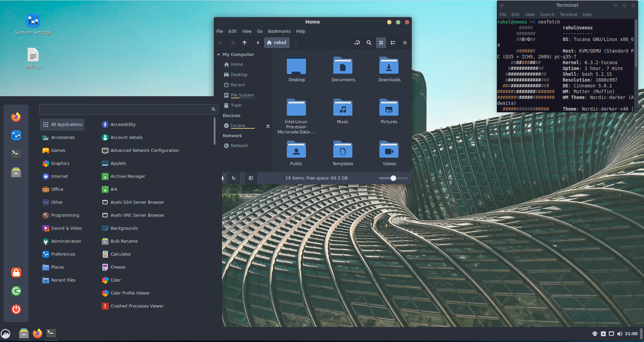Open the Search menu in the Terminal window
The width and height of the screenshot is (644, 342).
pos(547,15)
